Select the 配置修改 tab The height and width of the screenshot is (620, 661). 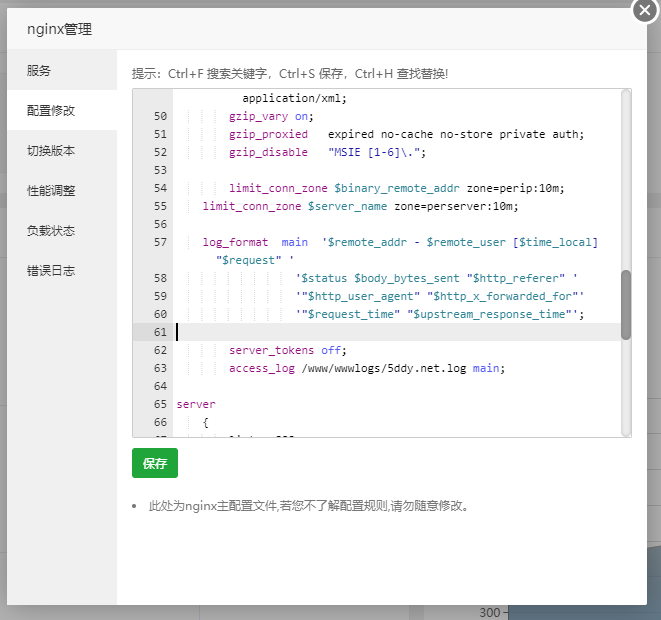[62, 110]
